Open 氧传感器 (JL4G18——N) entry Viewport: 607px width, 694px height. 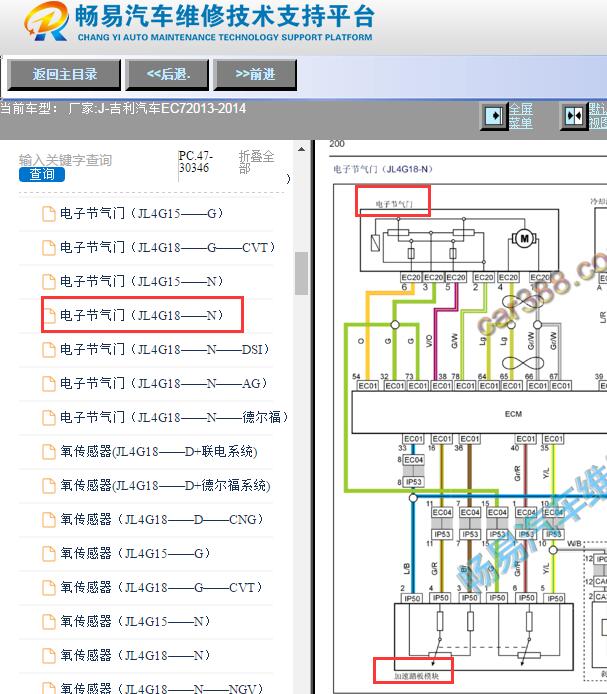point(135,655)
